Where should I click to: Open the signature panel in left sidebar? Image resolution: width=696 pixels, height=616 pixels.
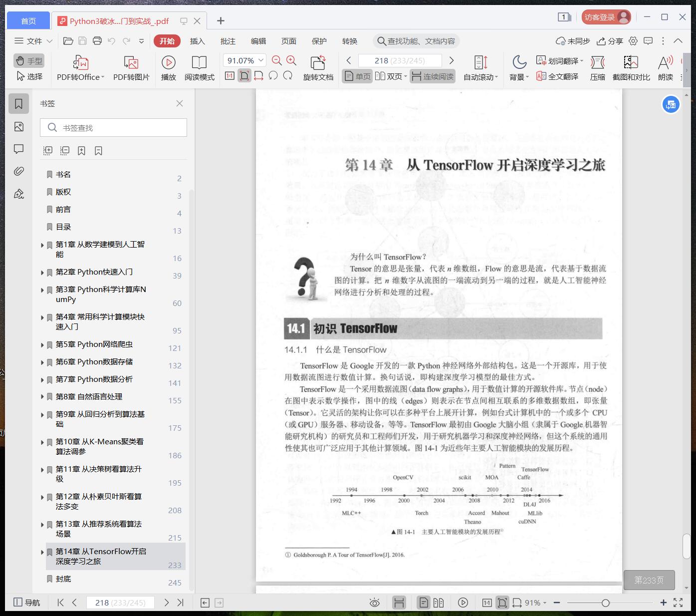(x=19, y=194)
